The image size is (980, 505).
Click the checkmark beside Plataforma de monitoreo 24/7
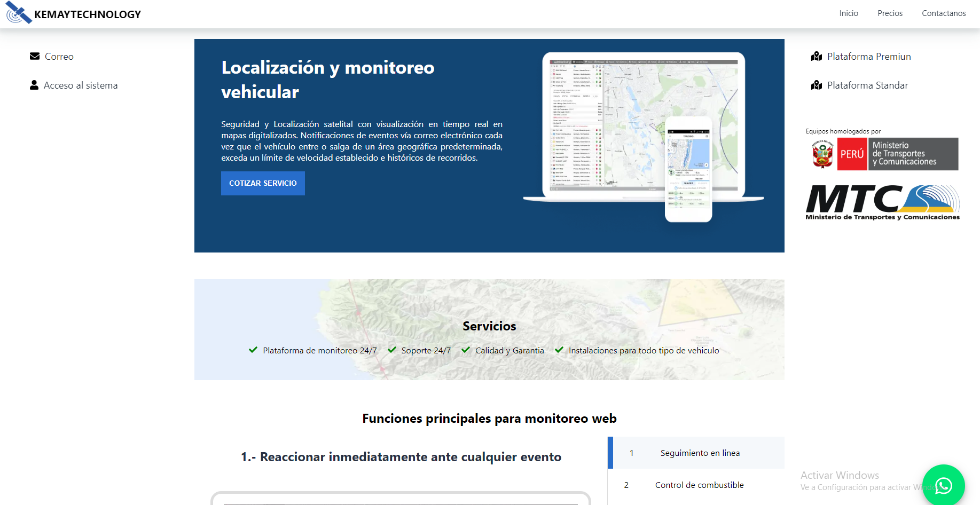point(253,350)
